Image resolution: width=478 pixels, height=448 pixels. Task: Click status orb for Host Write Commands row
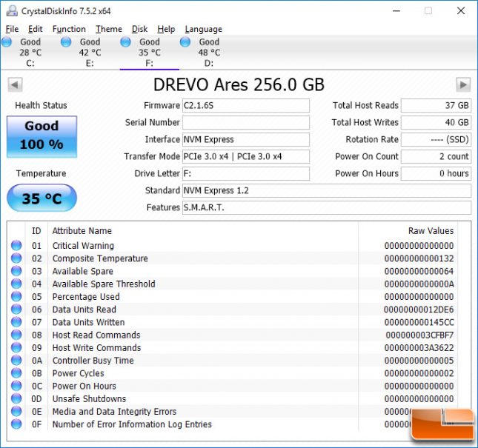[x=16, y=347]
